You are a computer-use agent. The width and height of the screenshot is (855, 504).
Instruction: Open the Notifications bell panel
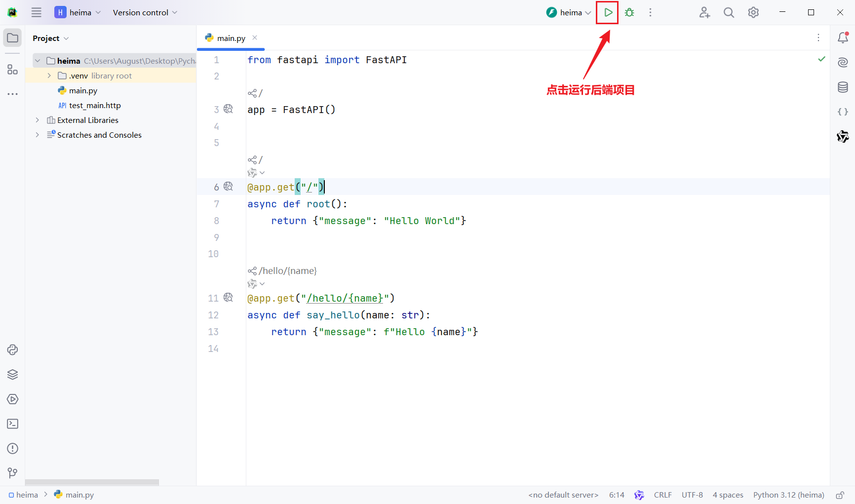[x=843, y=38]
